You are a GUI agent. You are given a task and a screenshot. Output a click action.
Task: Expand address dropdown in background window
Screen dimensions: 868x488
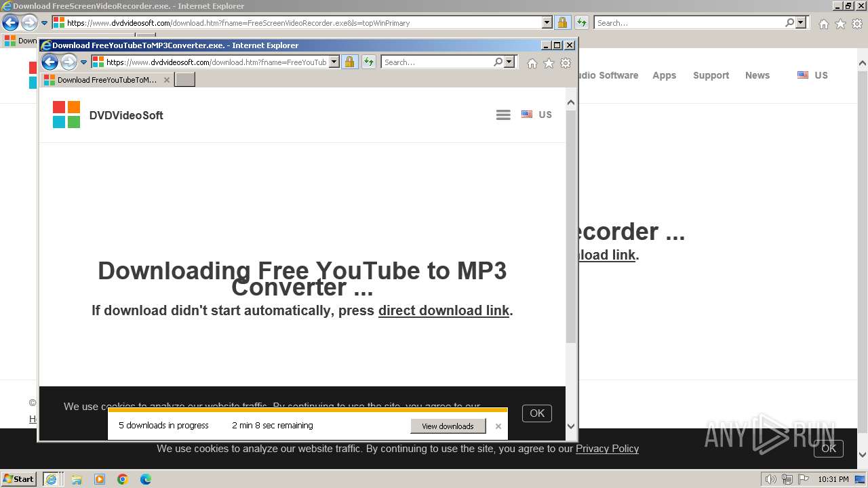(547, 22)
